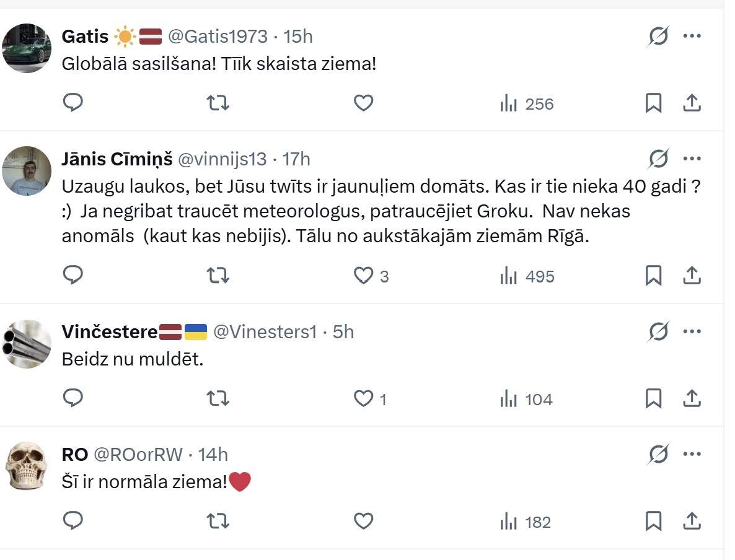Open Jānis Cīmiņš profile name
This screenshot has height=560, width=735.
click(117, 159)
